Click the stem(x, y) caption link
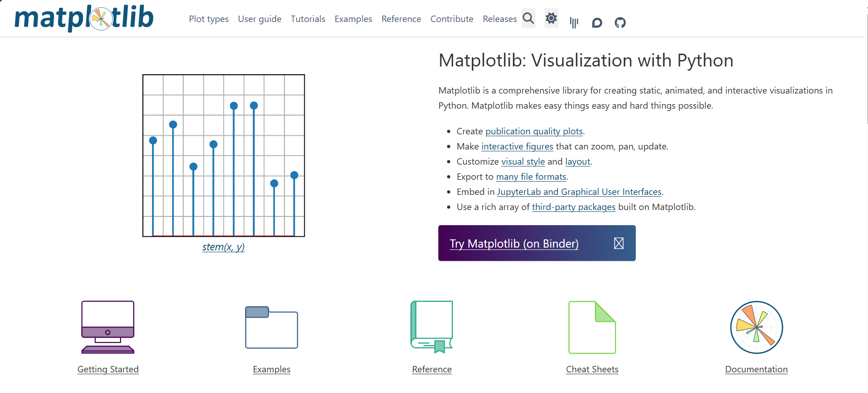 224,247
